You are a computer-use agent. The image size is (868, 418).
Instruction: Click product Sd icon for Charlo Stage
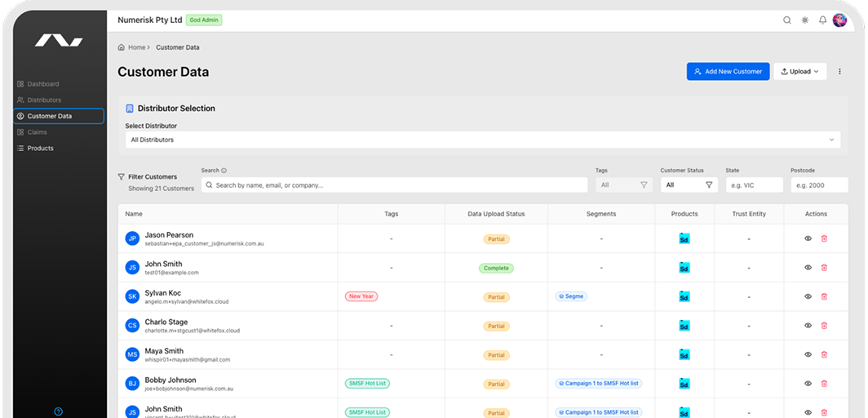(x=684, y=326)
